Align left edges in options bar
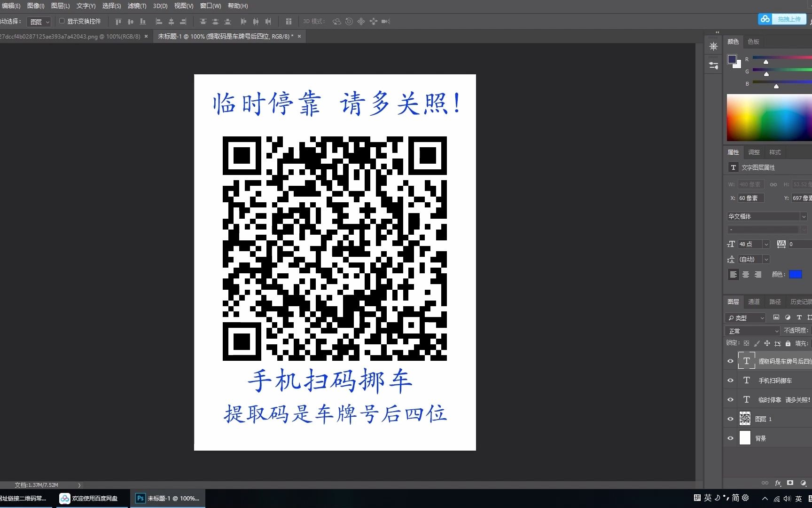The width and height of the screenshot is (812, 508). click(159, 22)
